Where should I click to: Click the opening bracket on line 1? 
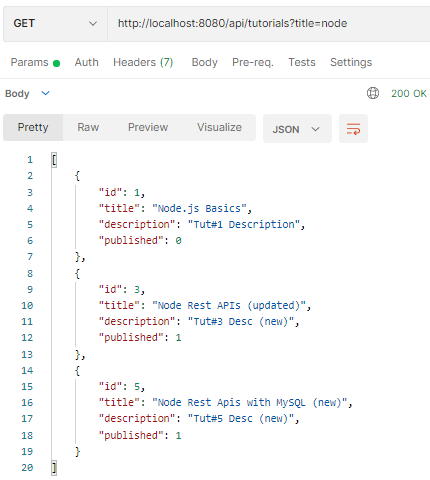click(x=54, y=160)
